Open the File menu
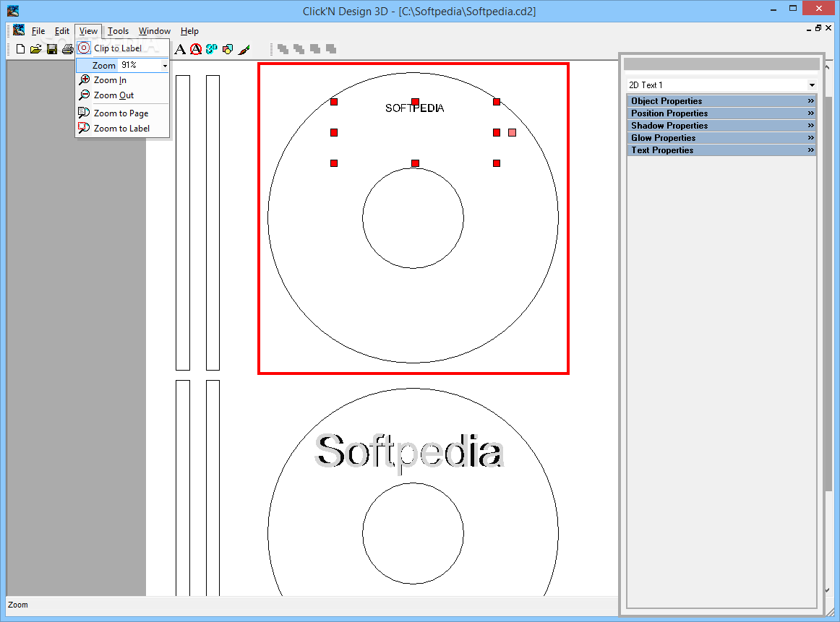Screen dimensions: 840x622 [38, 31]
